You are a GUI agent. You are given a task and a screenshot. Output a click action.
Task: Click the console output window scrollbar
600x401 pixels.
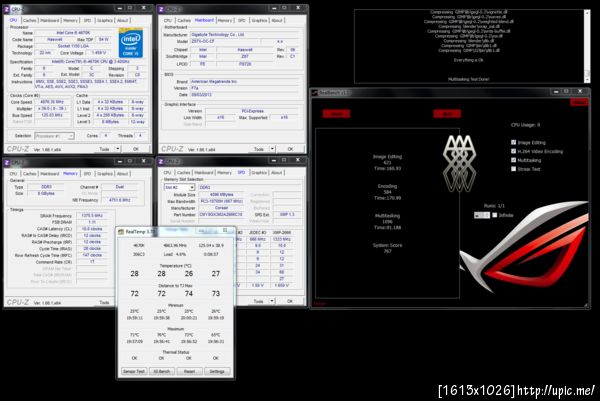click(587, 46)
